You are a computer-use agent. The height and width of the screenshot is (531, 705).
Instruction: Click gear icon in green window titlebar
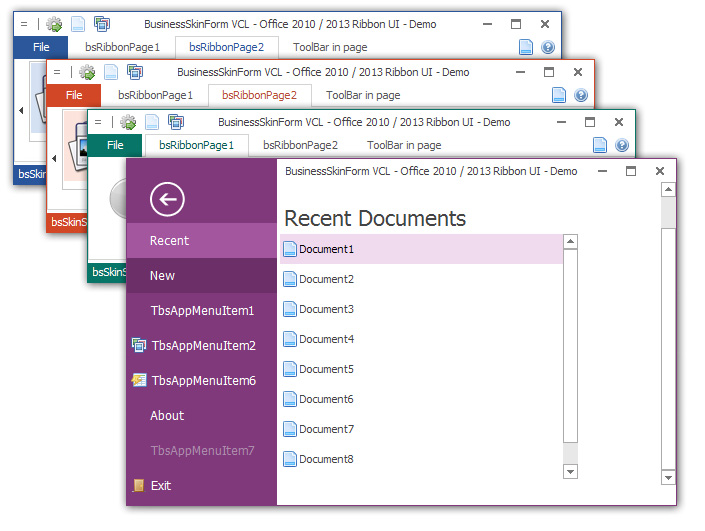click(x=128, y=122)
